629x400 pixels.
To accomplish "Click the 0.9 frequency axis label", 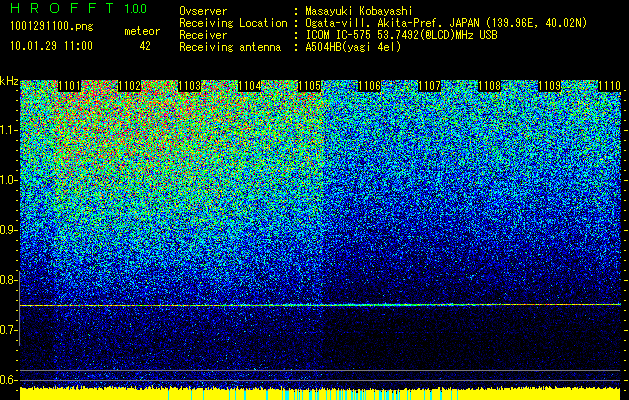I will 8,230.
